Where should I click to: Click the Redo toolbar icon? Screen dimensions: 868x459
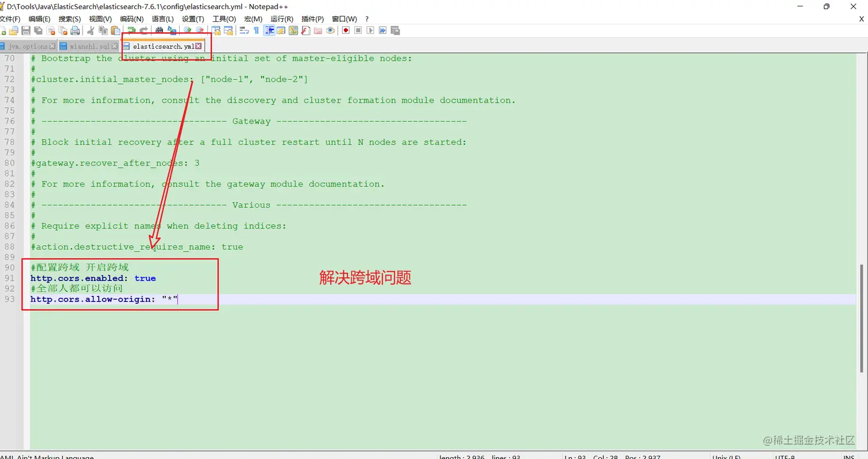(144, 30)
